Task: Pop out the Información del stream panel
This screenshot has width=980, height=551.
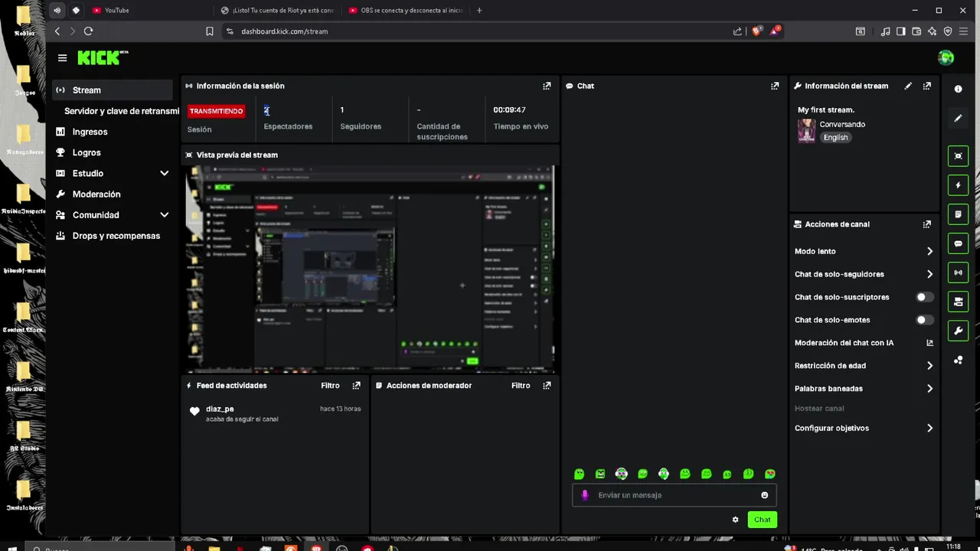Action: click(927, 86)
